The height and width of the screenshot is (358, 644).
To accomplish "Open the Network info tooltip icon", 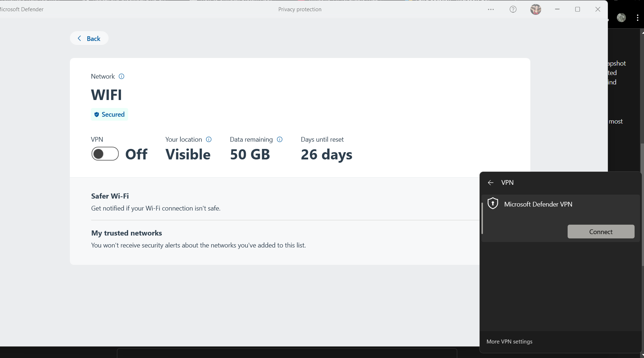I will coord(122,76).
